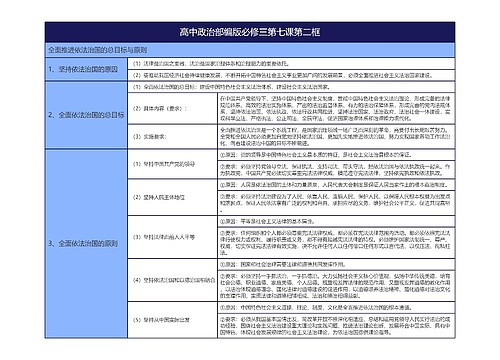Click the title 高中政治部编版必修三第七课第二框

[250, 32]
